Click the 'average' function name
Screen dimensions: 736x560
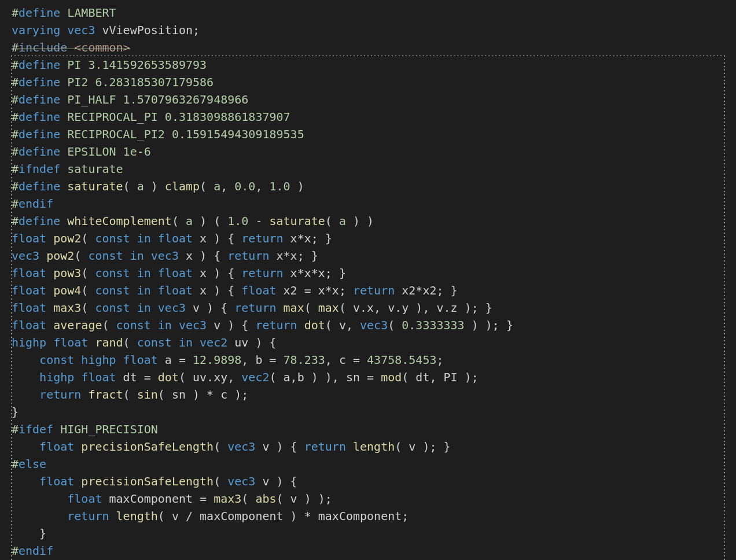78,325
